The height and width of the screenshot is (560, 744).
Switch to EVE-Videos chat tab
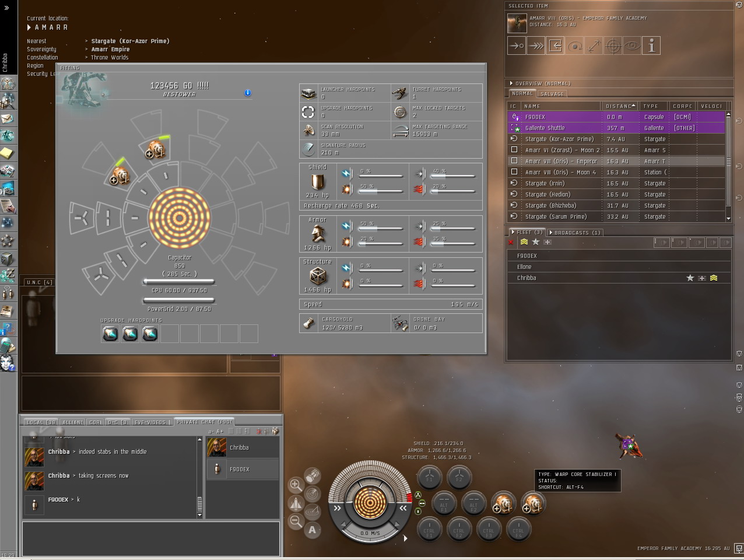(x=152, y=422)
